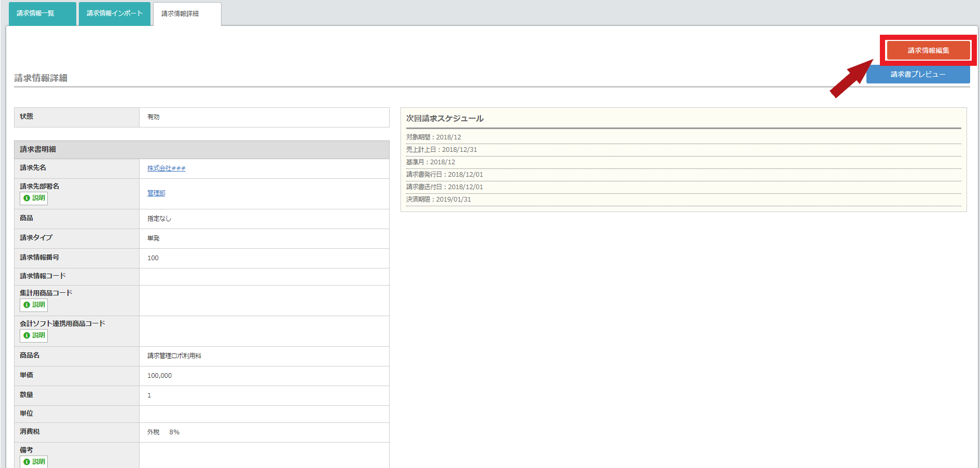980x468 pixels.
Task: Click the 単価 value 100,000
Action: point(159,376)
